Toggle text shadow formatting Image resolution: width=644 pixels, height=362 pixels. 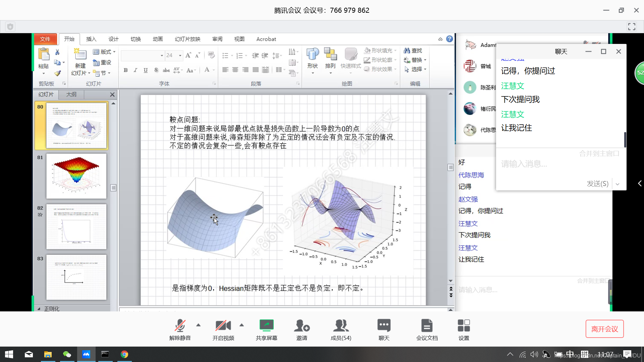click(x=156, y=70)
